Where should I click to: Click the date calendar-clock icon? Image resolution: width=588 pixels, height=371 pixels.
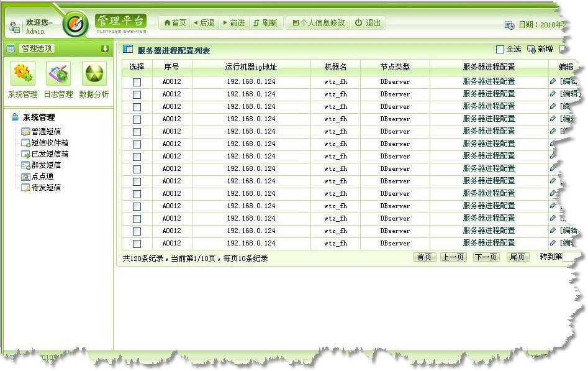tap(509, 25)
